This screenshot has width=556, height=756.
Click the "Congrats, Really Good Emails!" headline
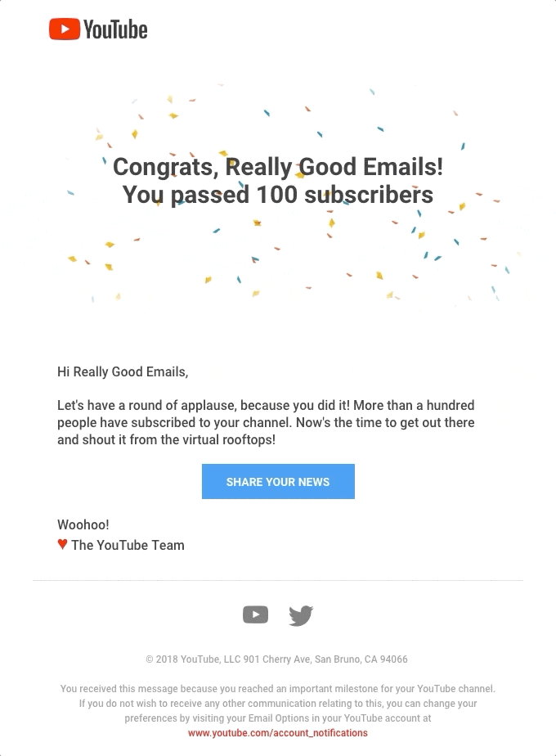click(277, 167)
